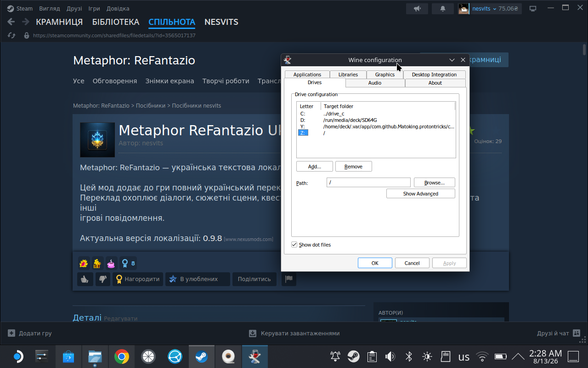Click the Steam back navigation arrow
The height and width of the screenshot is (368, 588).
(11, 22)
